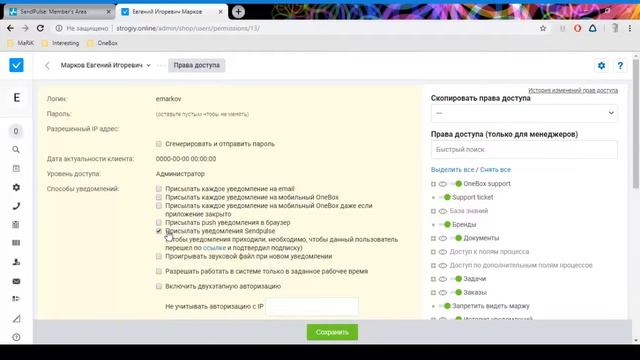The image size is (640, 360).
Task: Expand 'Доступ к полям процесса' group
Action: 433,252
